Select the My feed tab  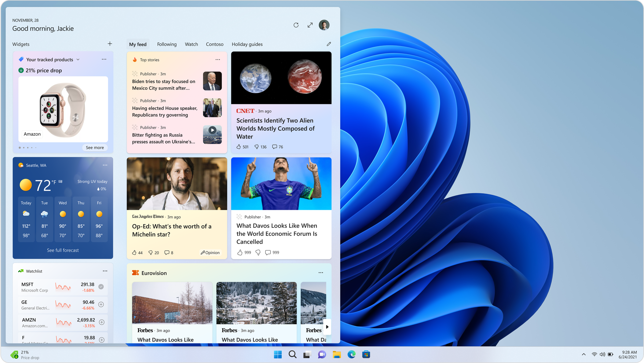[x=138, y=44]
